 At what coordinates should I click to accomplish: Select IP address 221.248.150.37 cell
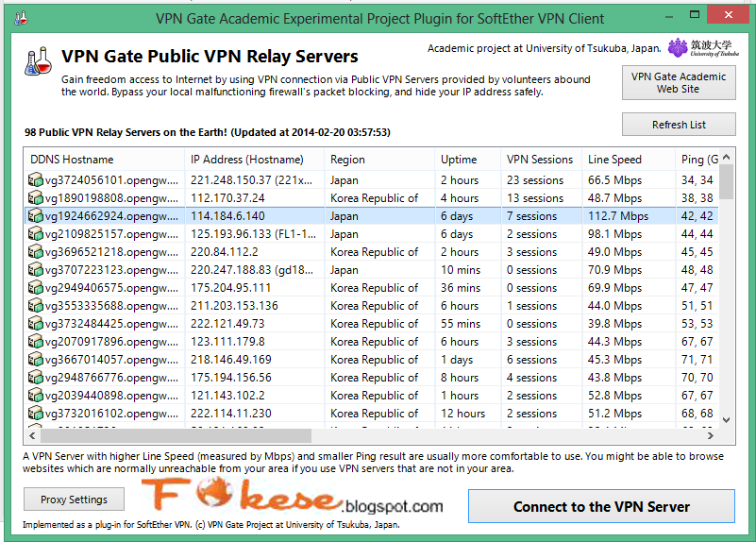pos(254,179)
